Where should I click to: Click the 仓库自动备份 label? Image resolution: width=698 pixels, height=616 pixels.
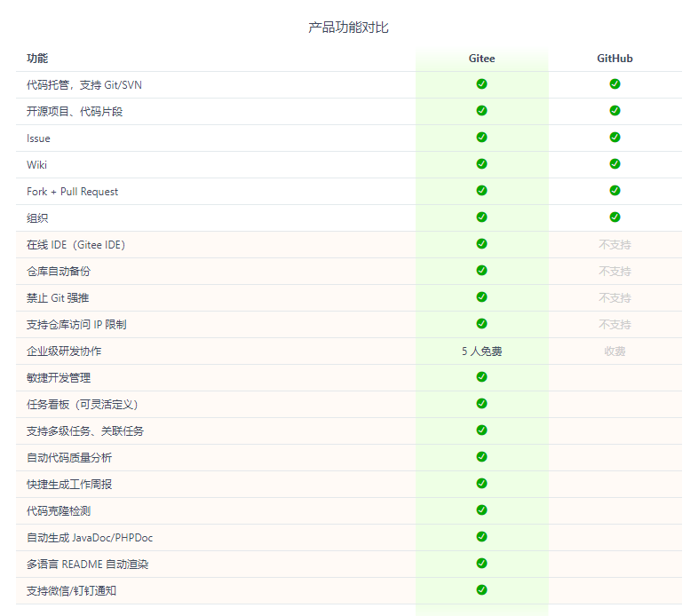[59, 271]
